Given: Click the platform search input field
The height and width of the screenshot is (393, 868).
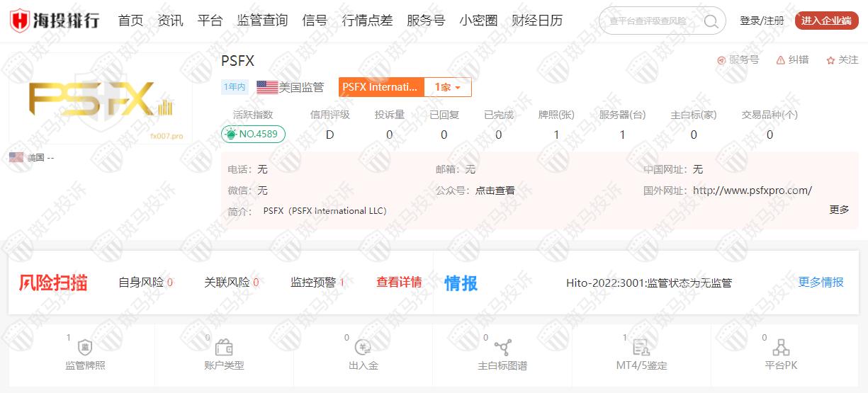Looking at the screenshot, I should [648, 21].
